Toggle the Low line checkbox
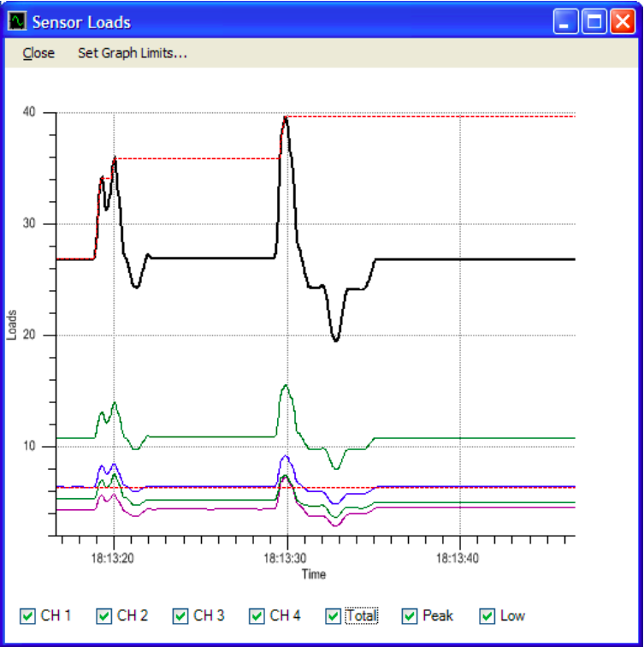This screenshot has height=647, width=644. pyautogui.click(x=487, y=616)
